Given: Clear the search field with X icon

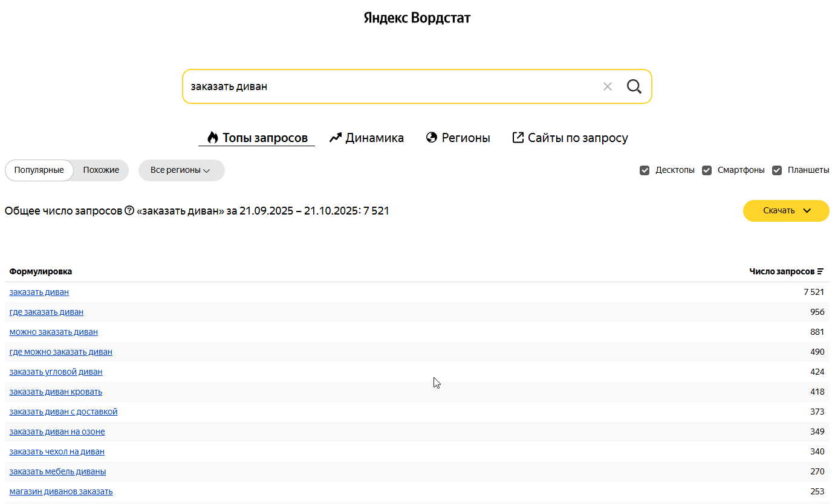Looking at the screenshot, I should (x=608, y=86).
